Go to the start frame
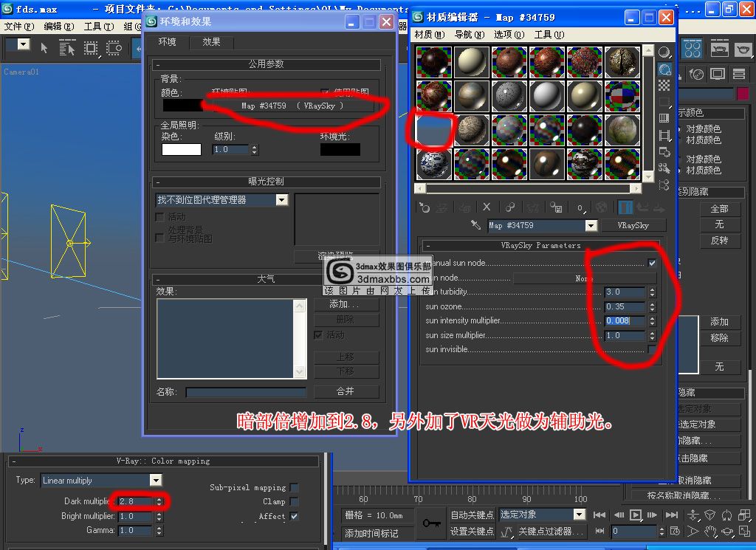Image resolution: width=756 pixels, height=550 pixels. pyautogui.click(x=599, y=515)
